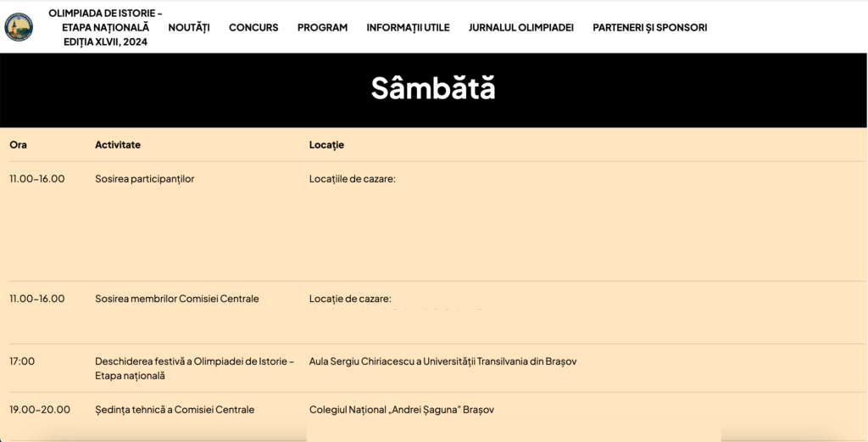Open the Noutăți menu item
This screenshot has height=442, width=868.
point(189,27)
